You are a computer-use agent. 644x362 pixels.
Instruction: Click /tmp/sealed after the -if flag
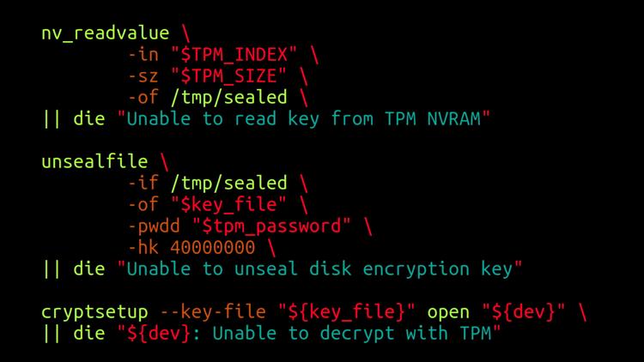tap(228, 183)
